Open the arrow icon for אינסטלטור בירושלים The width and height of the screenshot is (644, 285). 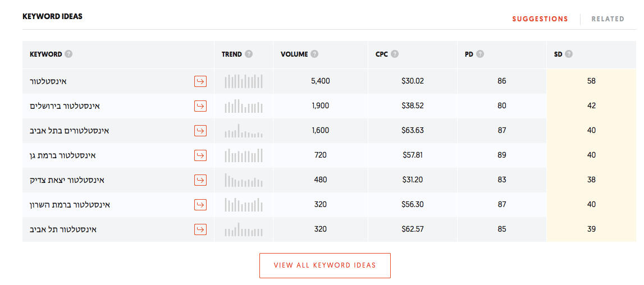point(200,106)
